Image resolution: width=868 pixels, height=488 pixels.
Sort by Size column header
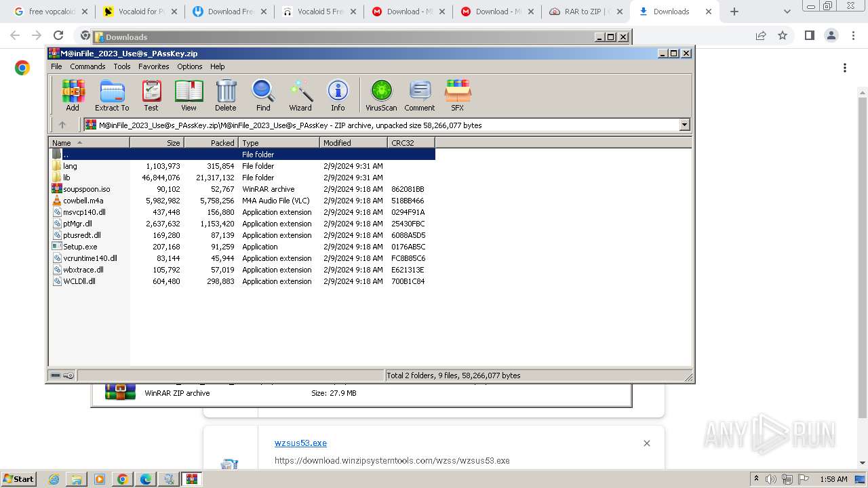click(x=157, y=143)
